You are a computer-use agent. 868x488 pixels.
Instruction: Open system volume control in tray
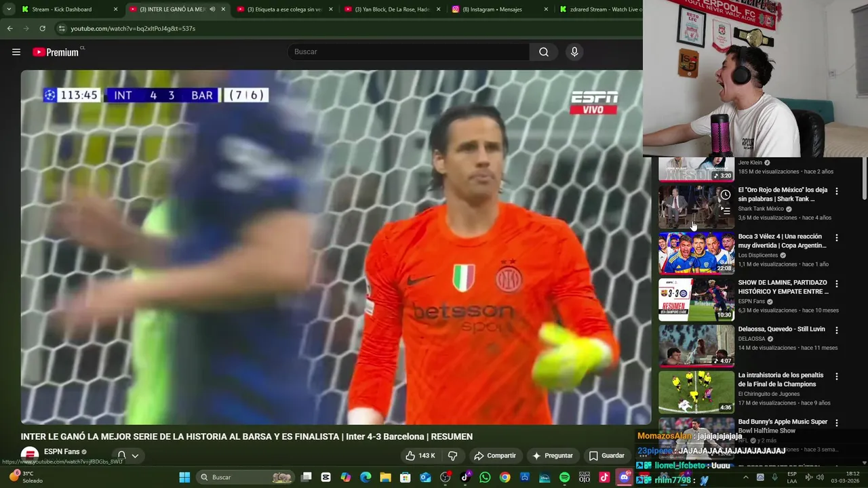(820, 477)
